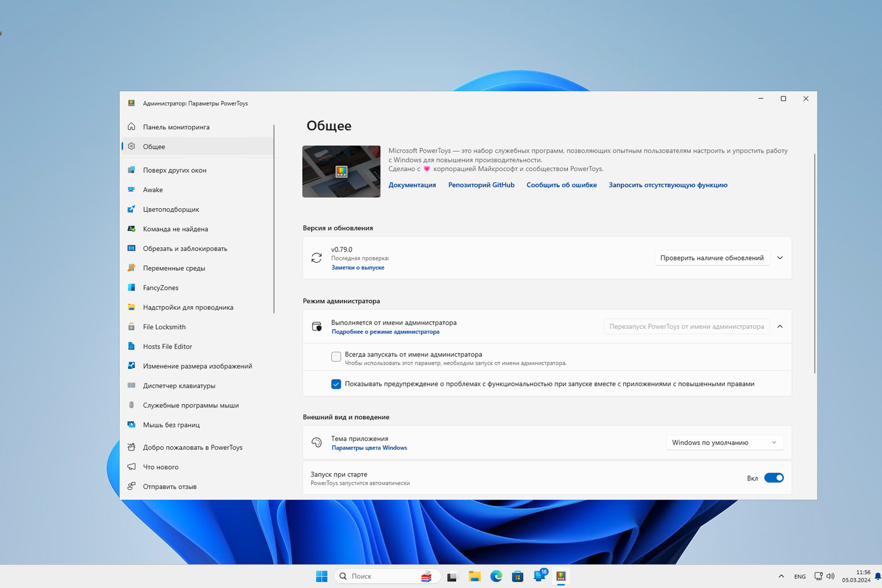Click the Обрезать и заблокировать icon
This screenshot has width=882, height=588.
(131, 248)
